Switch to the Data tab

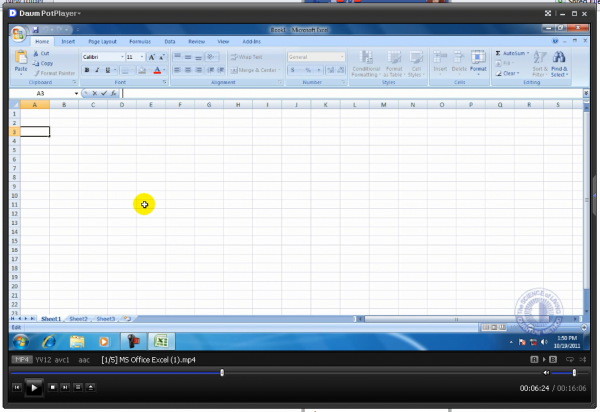pos(170,42)
